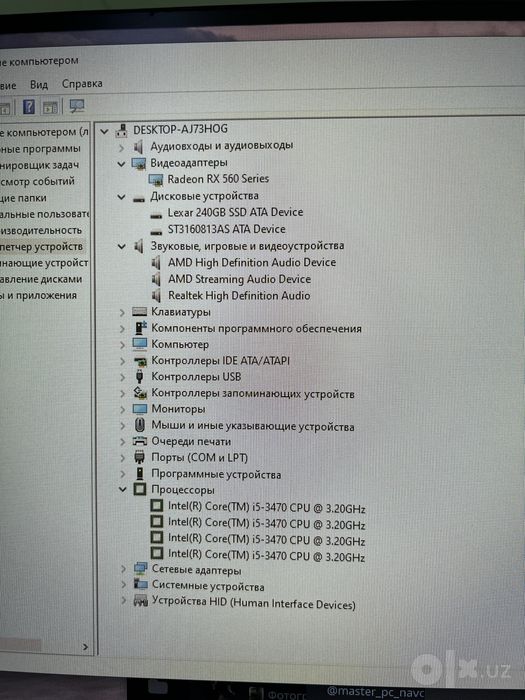Open Просмотр событий in left pane
This screenshot has height=700, width=525.
(x=38, y=182)
